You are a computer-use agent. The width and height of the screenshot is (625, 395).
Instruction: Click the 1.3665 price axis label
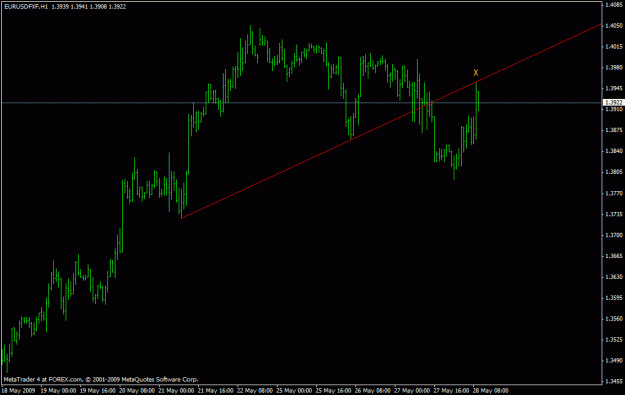coord(614,256)
